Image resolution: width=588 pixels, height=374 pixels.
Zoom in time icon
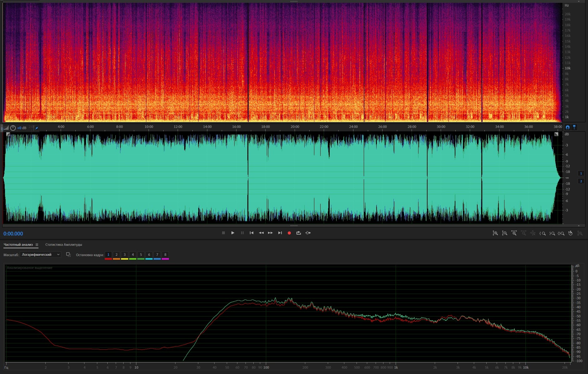pos(514,233)
